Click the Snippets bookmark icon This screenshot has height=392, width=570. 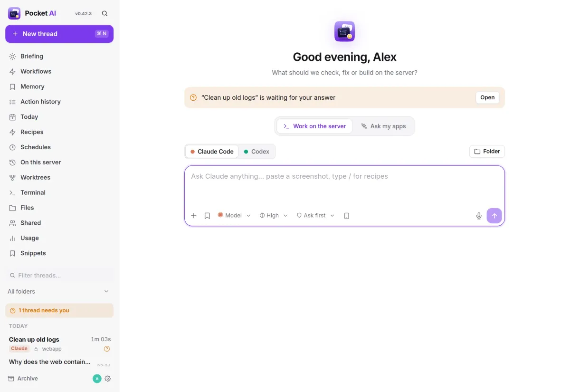[12, 253]
